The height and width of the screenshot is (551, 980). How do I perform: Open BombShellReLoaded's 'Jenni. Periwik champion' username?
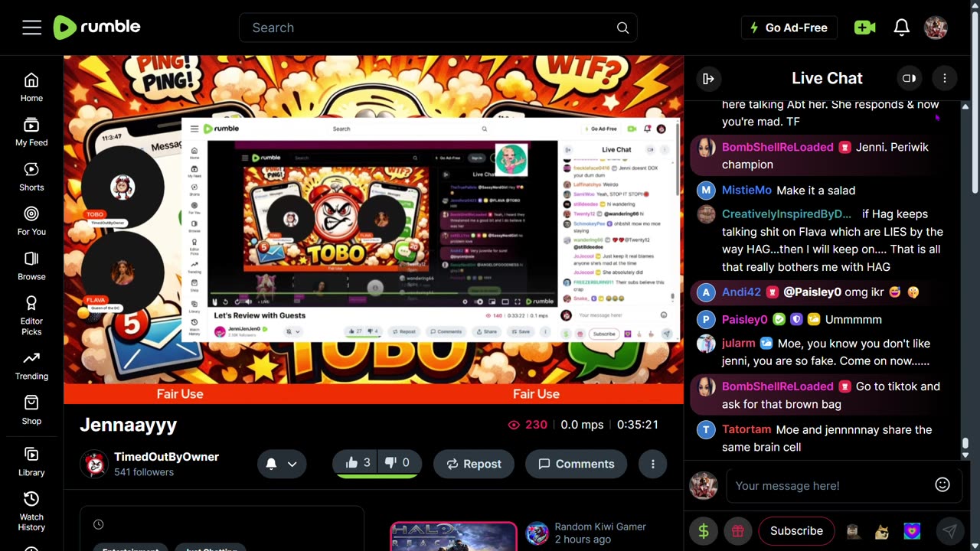coord(777,147)
